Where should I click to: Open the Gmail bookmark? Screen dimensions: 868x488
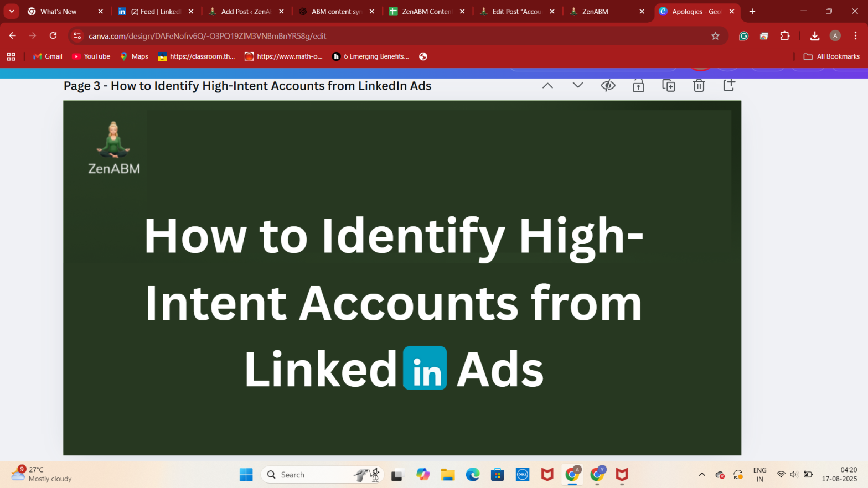[x=48, y=56]
